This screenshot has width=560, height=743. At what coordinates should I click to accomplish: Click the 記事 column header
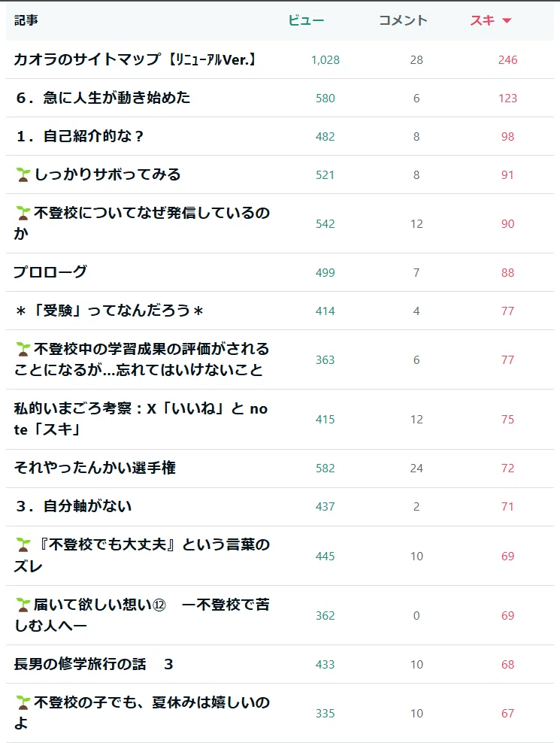click(26, 20)
